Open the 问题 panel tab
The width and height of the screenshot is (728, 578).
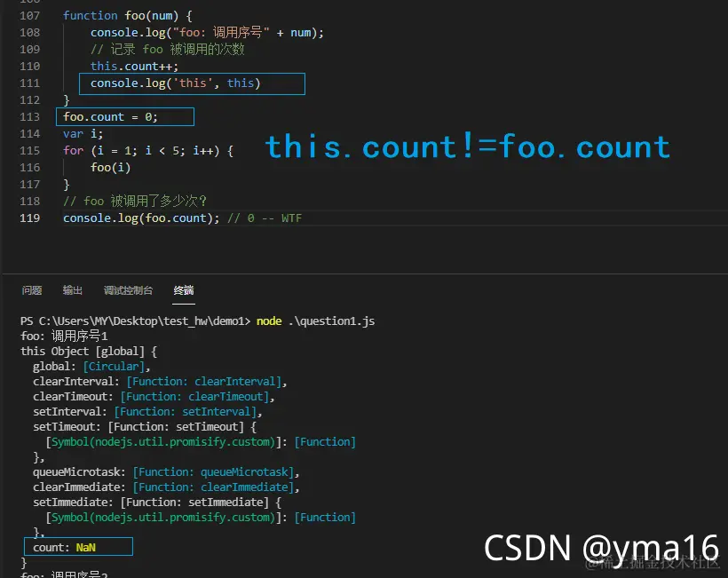(32, 290)
